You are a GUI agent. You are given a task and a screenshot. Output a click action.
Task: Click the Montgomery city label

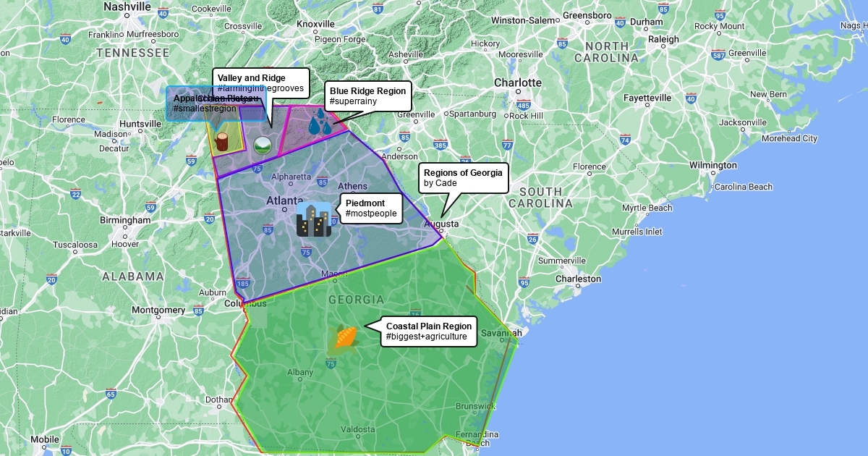[x=158, y=310]
